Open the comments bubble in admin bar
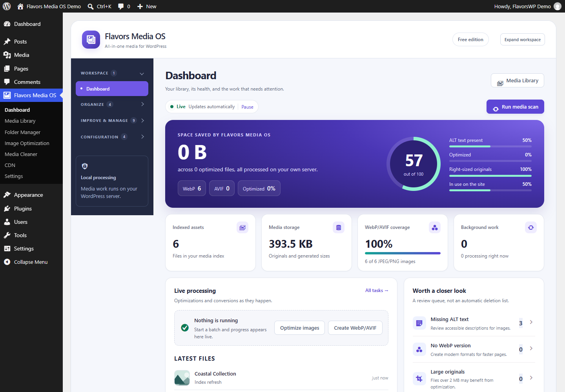565x392 pixels. pos(121,6)
